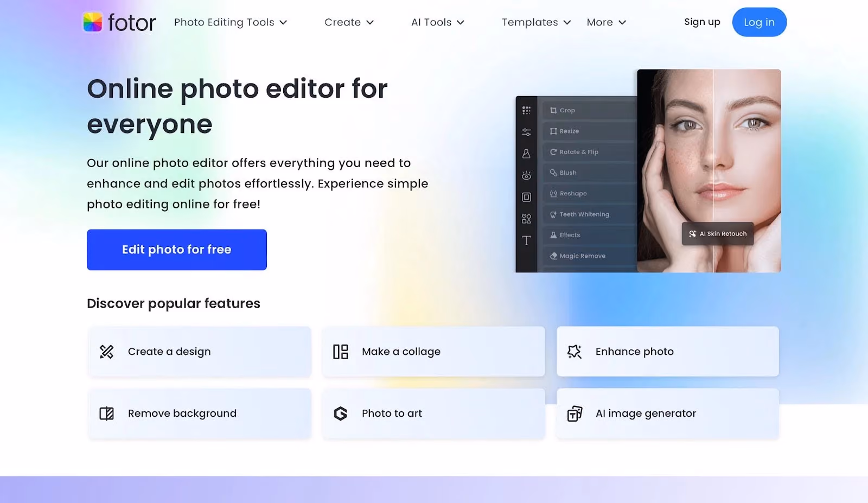
Task: Open the More menu
Action: tap(607, 22)
